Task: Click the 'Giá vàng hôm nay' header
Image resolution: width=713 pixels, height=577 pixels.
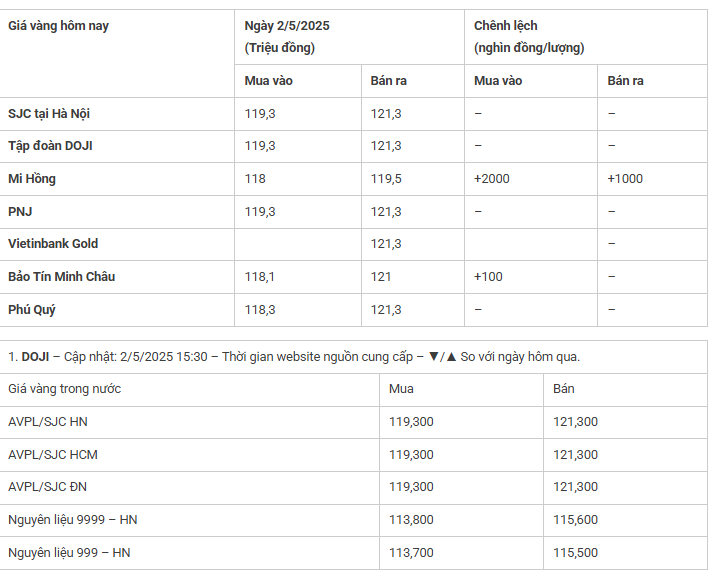Action: [x=58, y=25]
